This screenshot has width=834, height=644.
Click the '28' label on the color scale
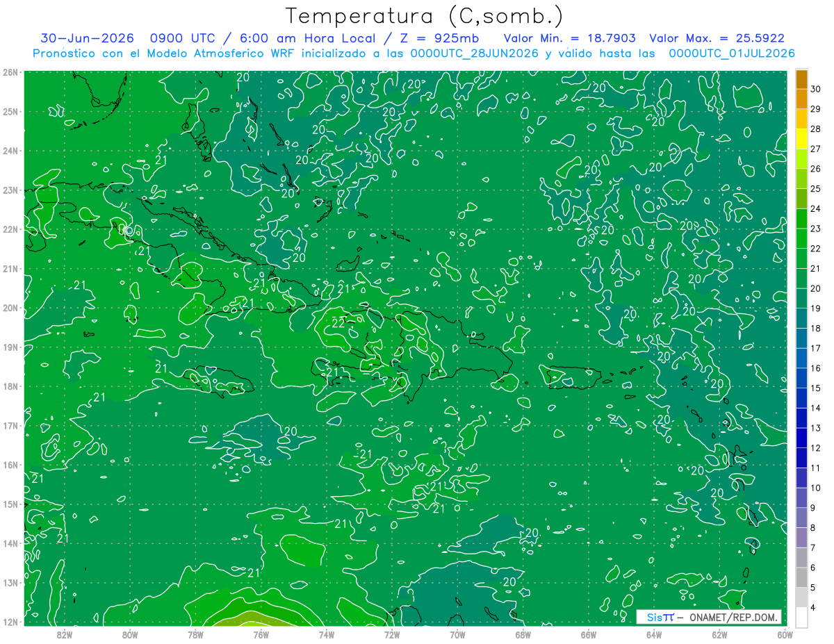[x=816, y=129]
